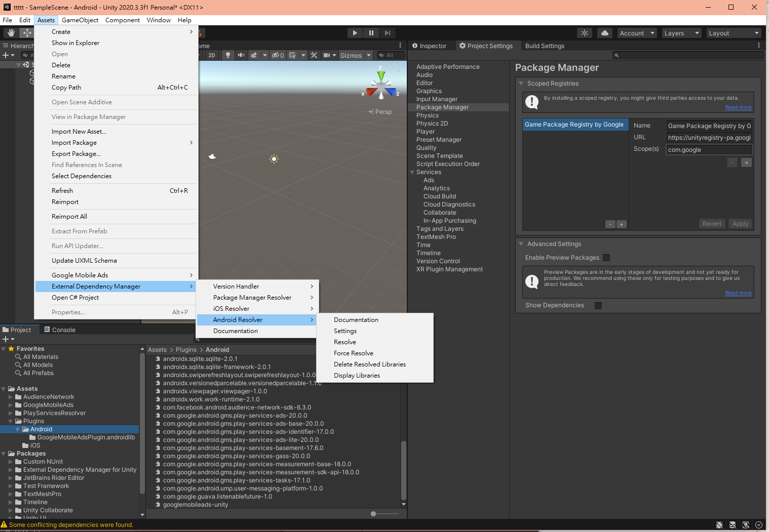Open the Project panel create plus dropdown
Image resolution: width=769 pixels, height=532 pixels.
[9, 339]
